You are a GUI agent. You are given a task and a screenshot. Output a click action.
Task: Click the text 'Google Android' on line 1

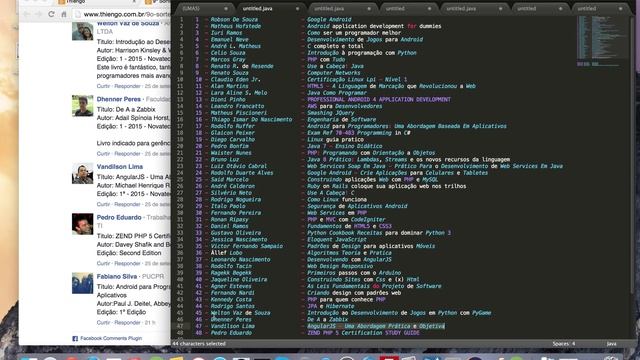click(329, 19)
